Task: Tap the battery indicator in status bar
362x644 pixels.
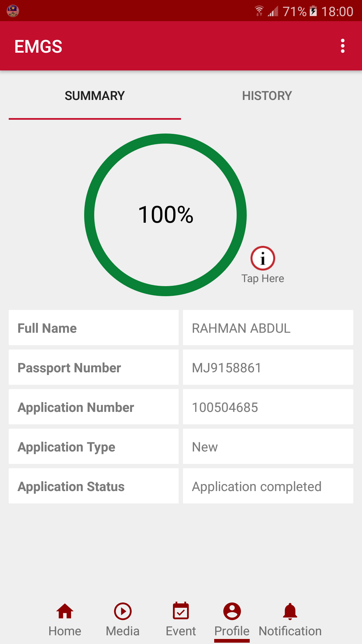Action: (x=313, y=11)
